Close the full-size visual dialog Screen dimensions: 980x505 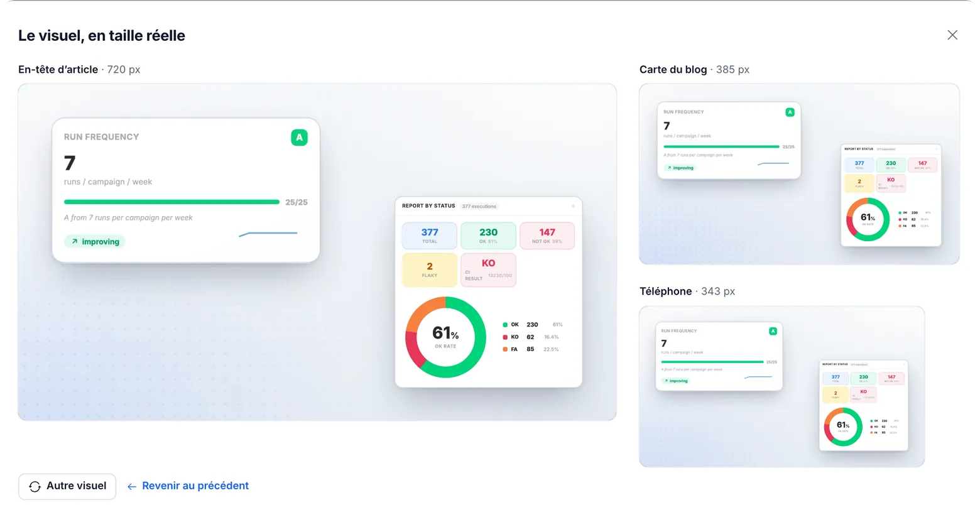click(952, 35)
